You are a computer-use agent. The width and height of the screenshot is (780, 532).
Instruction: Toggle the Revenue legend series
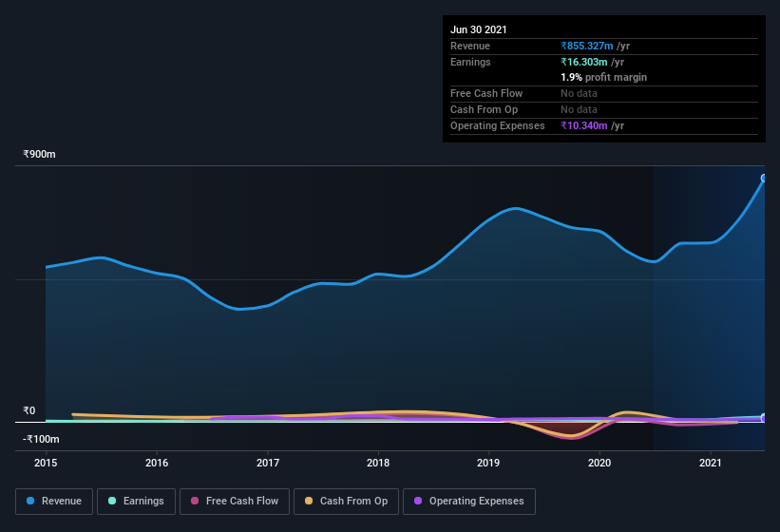(54, 502)
